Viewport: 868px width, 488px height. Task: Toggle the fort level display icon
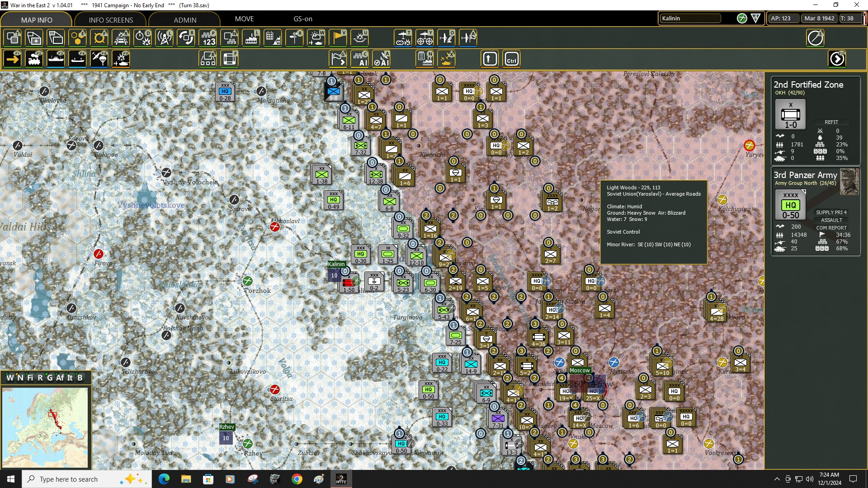coord(99,38)
